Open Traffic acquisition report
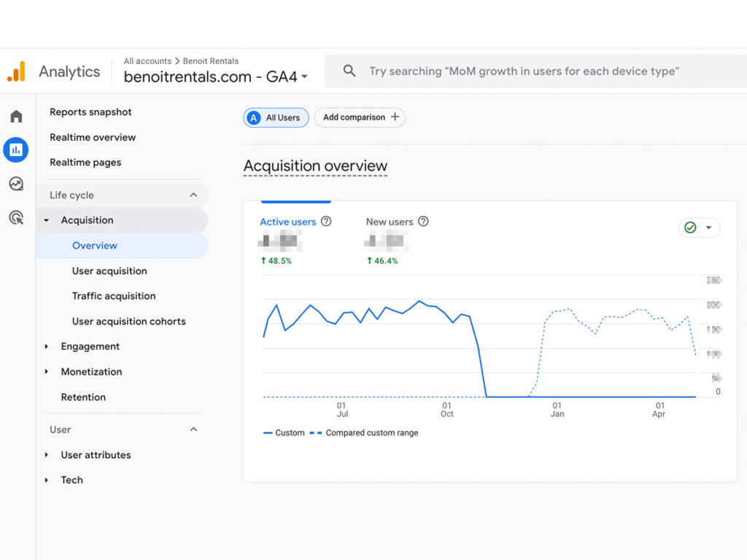This screenshot has height=560, width=747. 114,296
